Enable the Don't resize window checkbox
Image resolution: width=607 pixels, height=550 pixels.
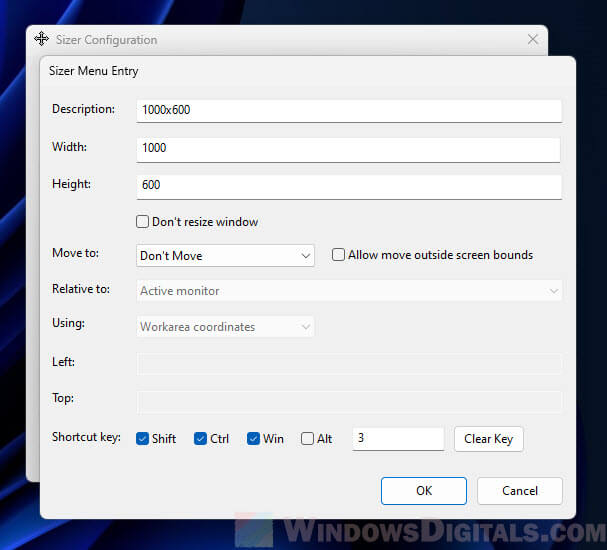point(143,222)
